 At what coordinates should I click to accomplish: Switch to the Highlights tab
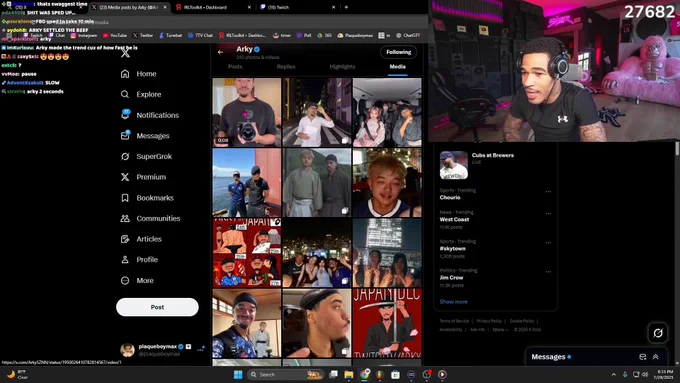coord(342,67)
